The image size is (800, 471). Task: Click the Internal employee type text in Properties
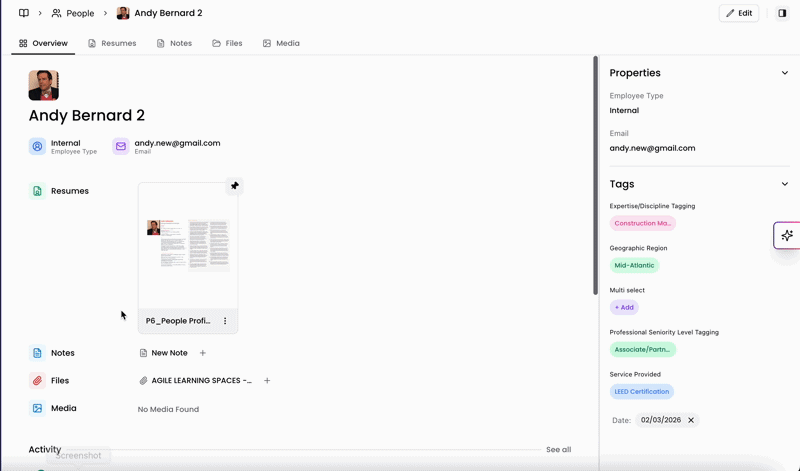click(624, 111)
